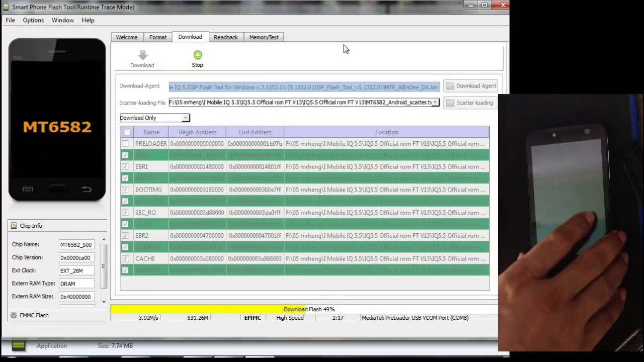644x362 pixels.
Task: Toggle the SEC_RO row checkbox
Action: (125, 213)
